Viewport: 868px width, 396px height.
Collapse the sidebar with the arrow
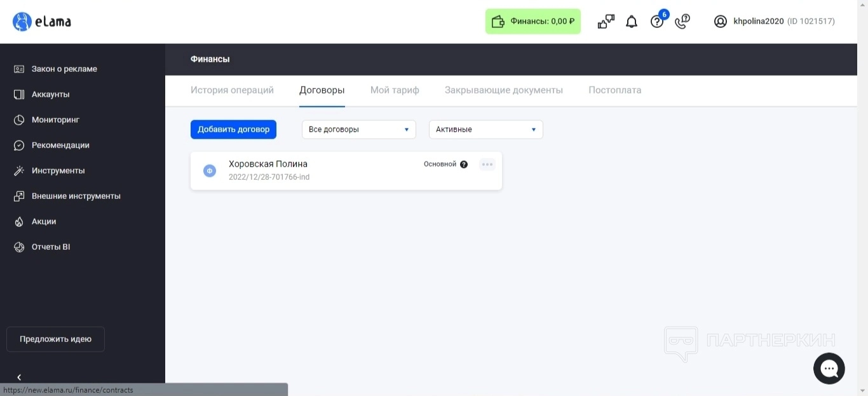pos(19,378)
